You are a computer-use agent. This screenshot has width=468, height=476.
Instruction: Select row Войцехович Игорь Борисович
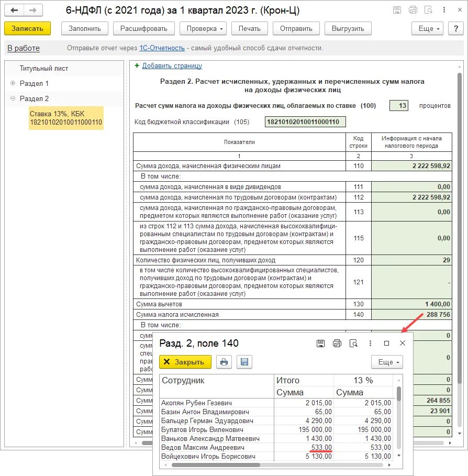click(x=276, y=456)
